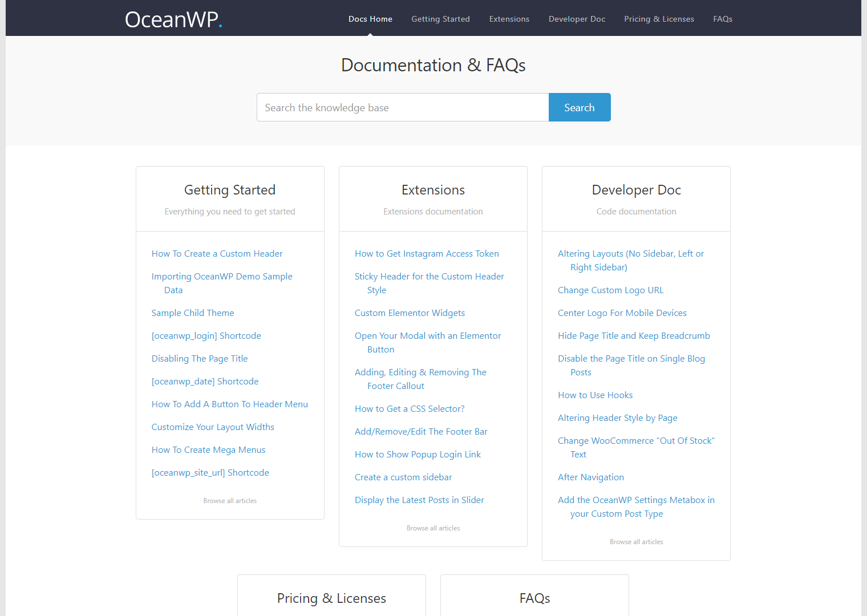Open the Developer Doc card heading

click(636, 190)
